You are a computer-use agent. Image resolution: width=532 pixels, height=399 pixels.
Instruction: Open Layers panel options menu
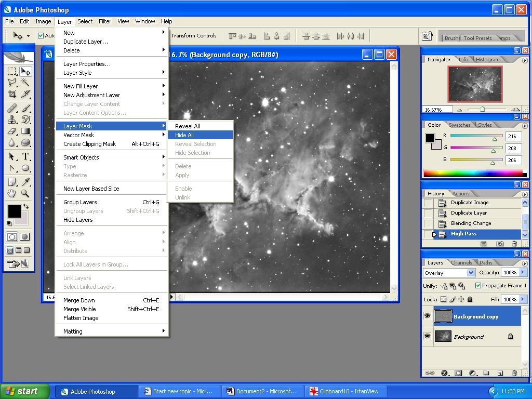click(525, 263)
